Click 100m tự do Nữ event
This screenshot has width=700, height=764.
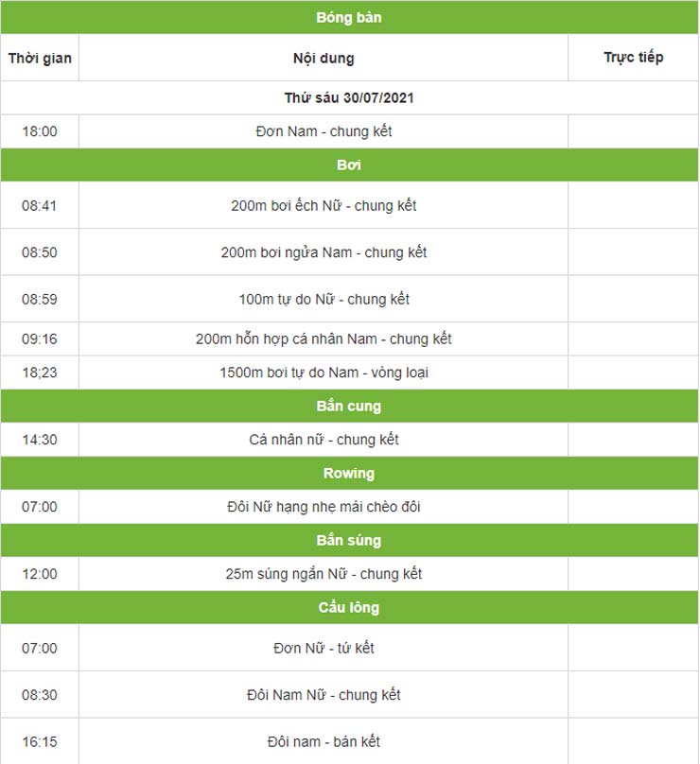tap(324, 299)
